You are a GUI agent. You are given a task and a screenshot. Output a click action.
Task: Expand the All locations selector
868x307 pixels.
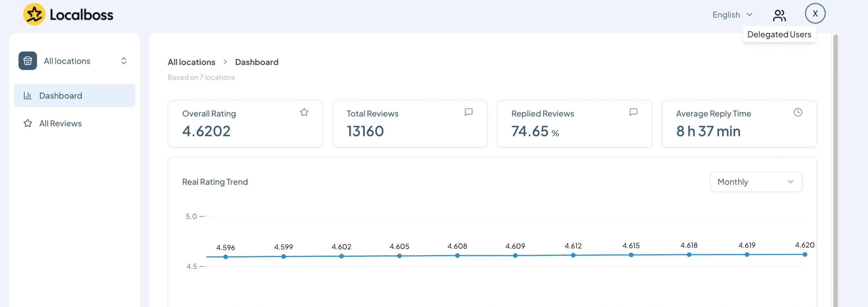click(x=123, y=61)
